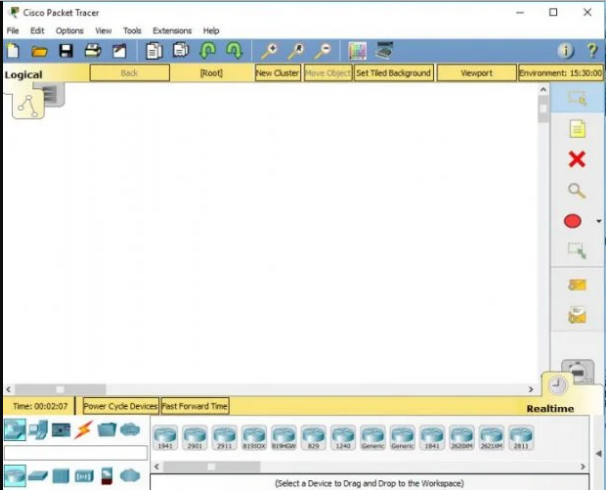The width and height of the screenshot is (606, 490).
Task: Open the Extensions menu
Action: [172, 31]
